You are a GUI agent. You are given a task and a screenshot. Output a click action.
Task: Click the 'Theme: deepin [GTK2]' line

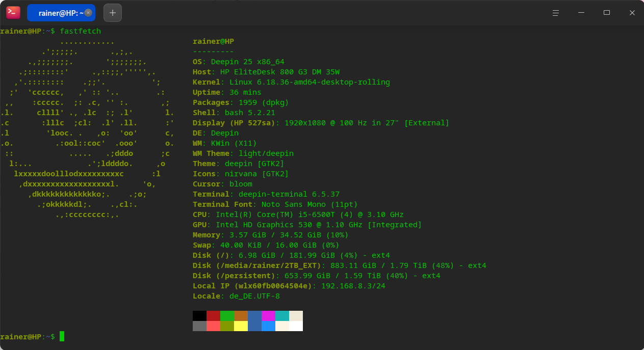click(x=239, y=164)
